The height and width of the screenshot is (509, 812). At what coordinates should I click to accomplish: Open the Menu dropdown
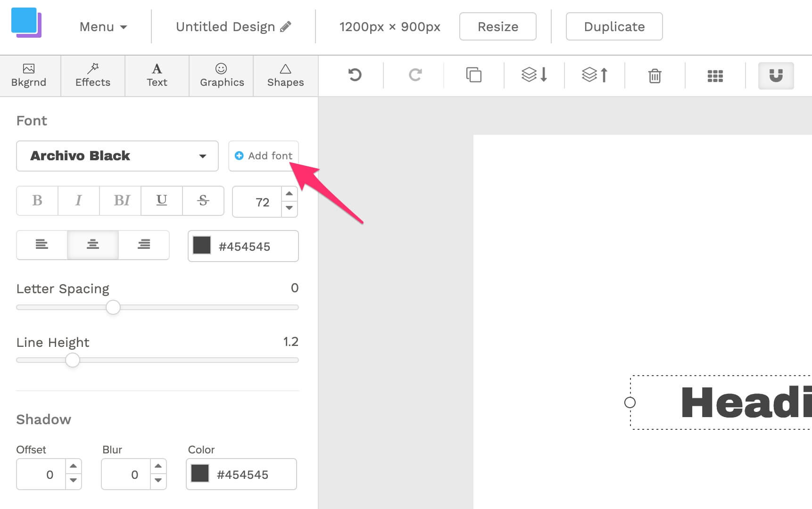tap(103, 26)
